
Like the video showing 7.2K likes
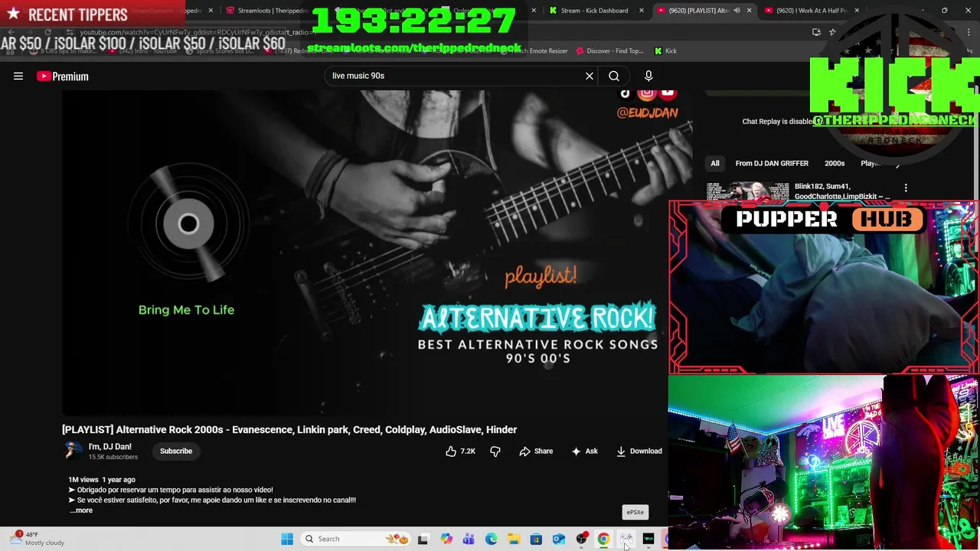point(460,451)
